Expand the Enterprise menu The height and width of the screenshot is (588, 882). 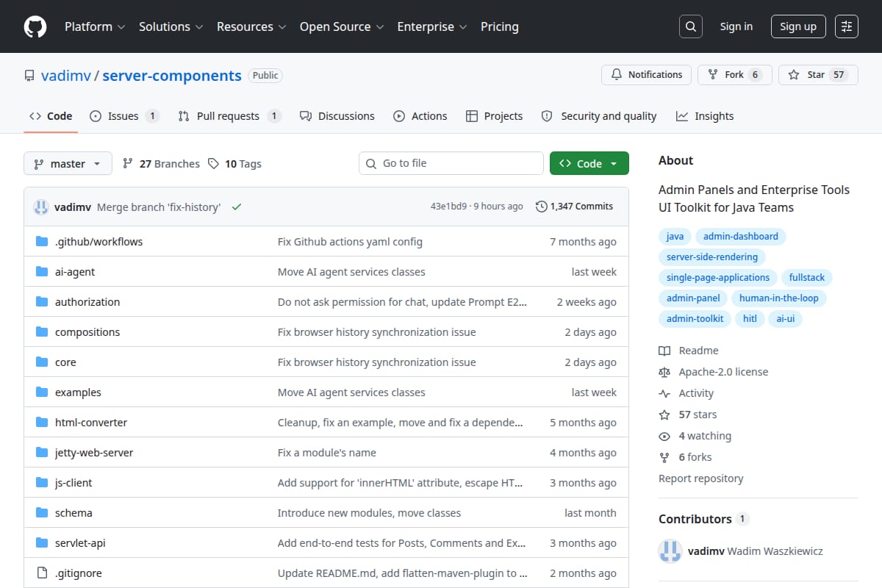(432, 26)
